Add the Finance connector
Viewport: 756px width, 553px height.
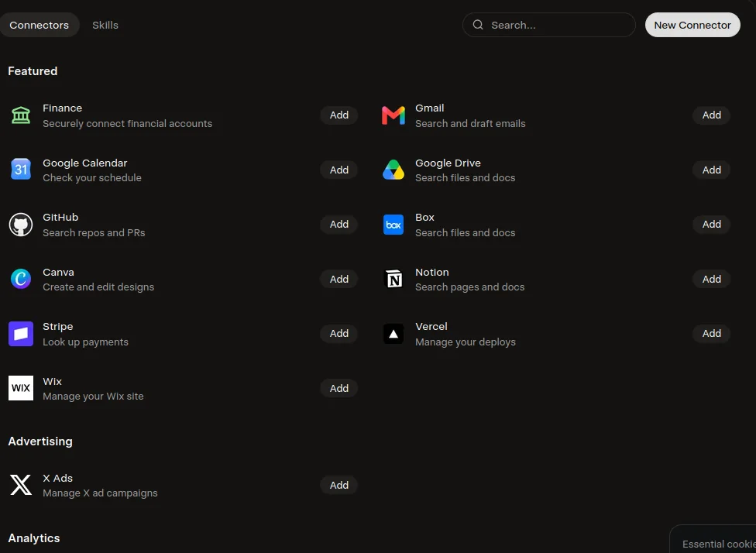[x=339, y=115]
